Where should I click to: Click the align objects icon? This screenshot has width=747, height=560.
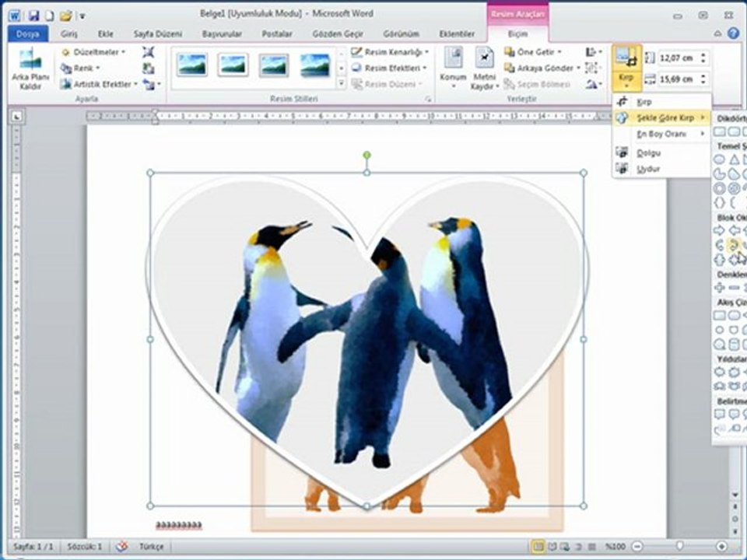pyautogui.click(x=594, y=52)
